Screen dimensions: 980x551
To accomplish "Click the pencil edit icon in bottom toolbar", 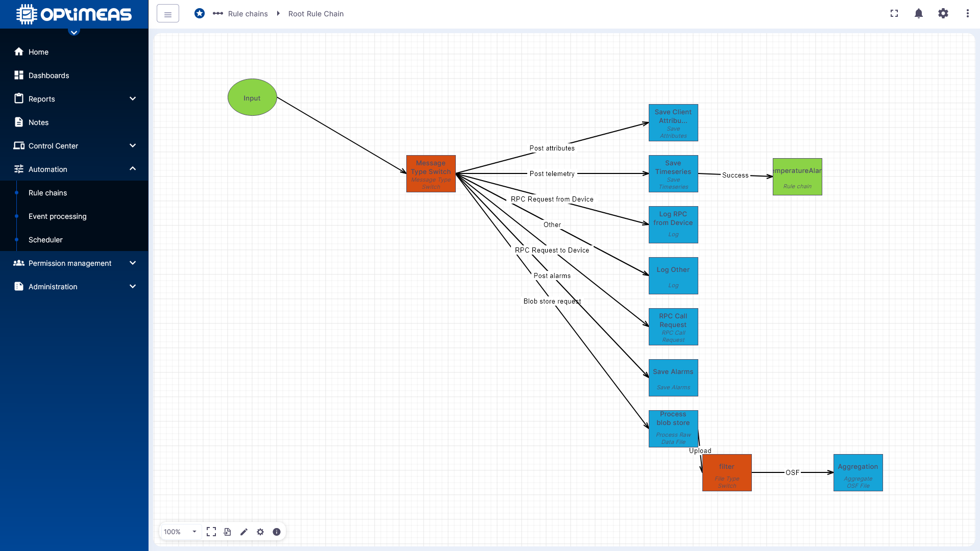I will (244, 532).
